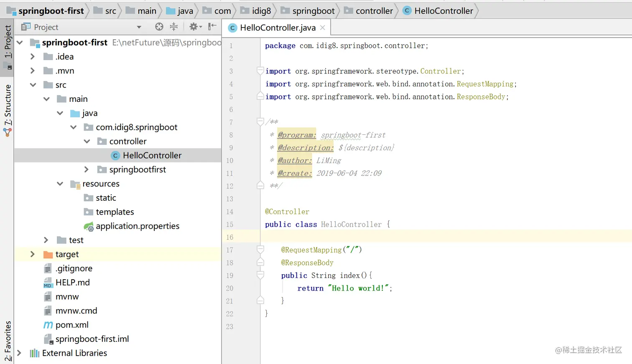Expand the target folder
The width and height of the screenshot is (632, 364).
(33, 254)
